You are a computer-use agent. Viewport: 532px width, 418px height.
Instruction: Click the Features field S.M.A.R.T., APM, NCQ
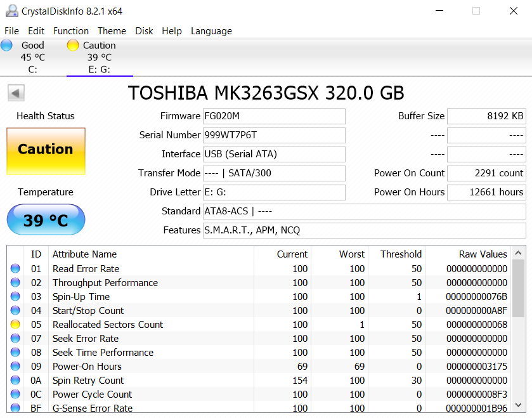point(365,230)
